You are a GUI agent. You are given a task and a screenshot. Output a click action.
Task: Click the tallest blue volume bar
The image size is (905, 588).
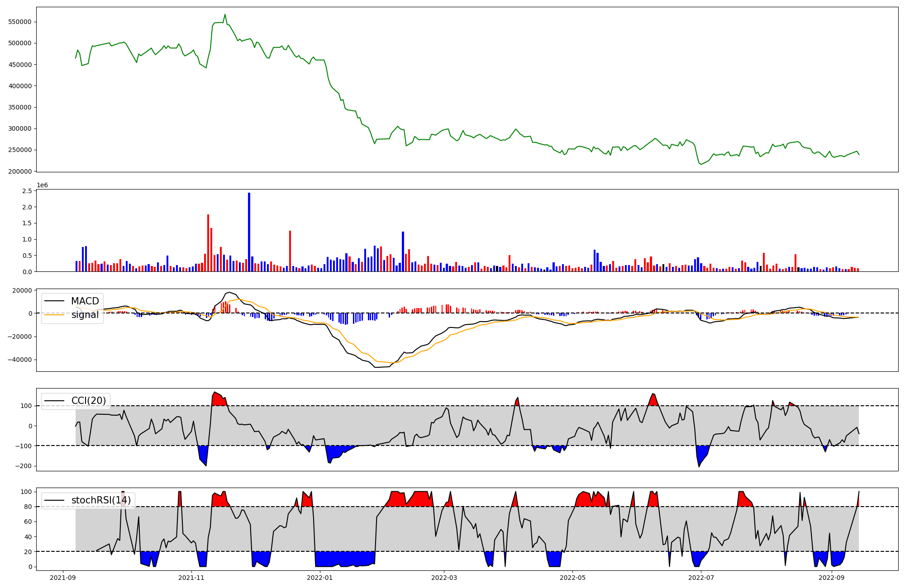coord(249,232)
